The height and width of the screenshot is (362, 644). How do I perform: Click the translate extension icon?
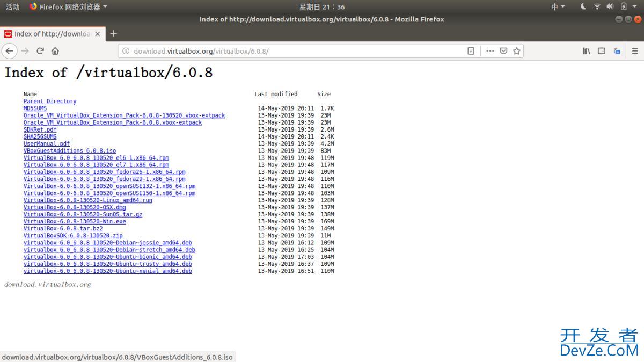[x=617, y=51]
